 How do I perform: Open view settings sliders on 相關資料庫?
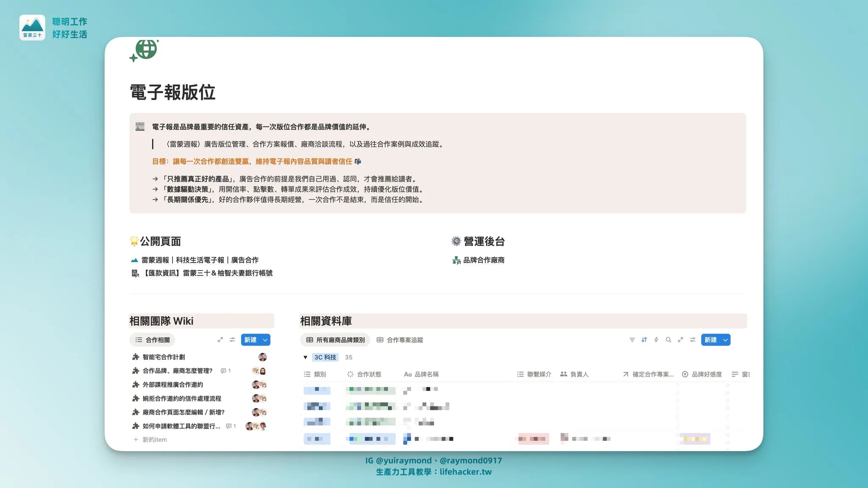click(693, 340)
